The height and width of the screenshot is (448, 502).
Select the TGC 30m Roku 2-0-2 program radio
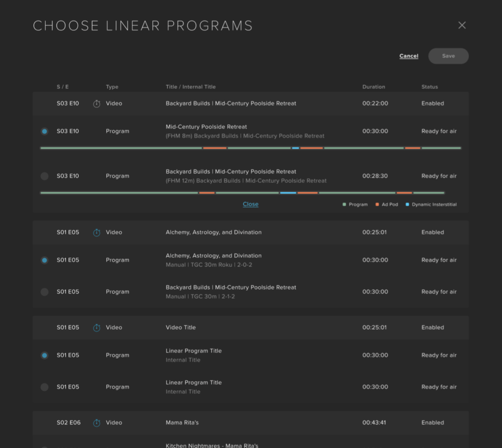point(44,260)
